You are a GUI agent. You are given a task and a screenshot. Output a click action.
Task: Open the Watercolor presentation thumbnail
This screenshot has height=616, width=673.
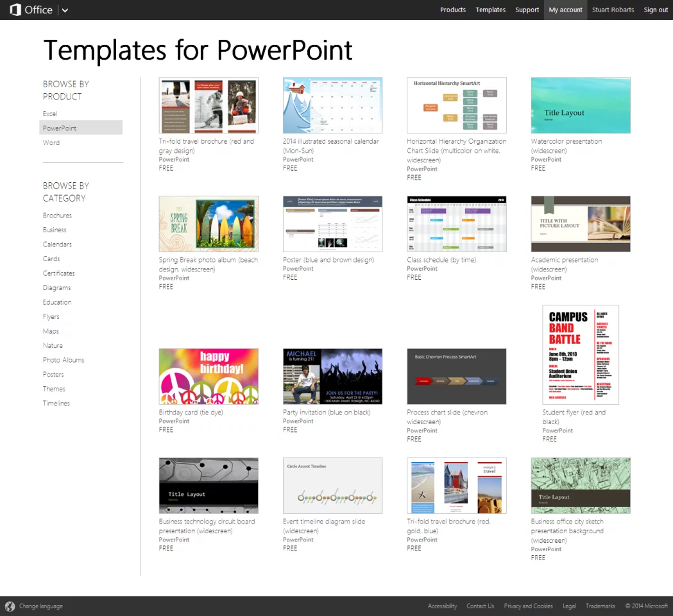click(580, 105)
